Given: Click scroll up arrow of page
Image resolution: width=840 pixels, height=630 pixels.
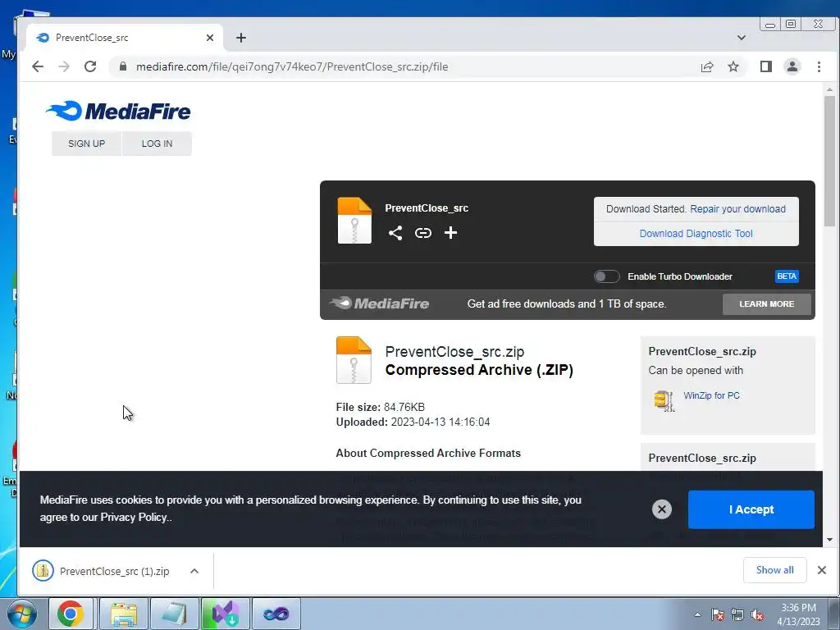Looking at the screenshot, I should click(x=829, y=89).
